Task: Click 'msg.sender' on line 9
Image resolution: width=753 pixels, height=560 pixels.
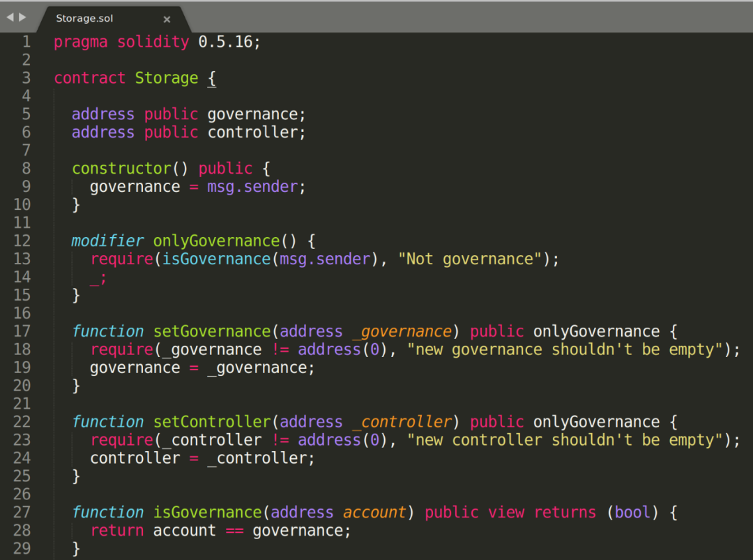Action: coord(252,187)
